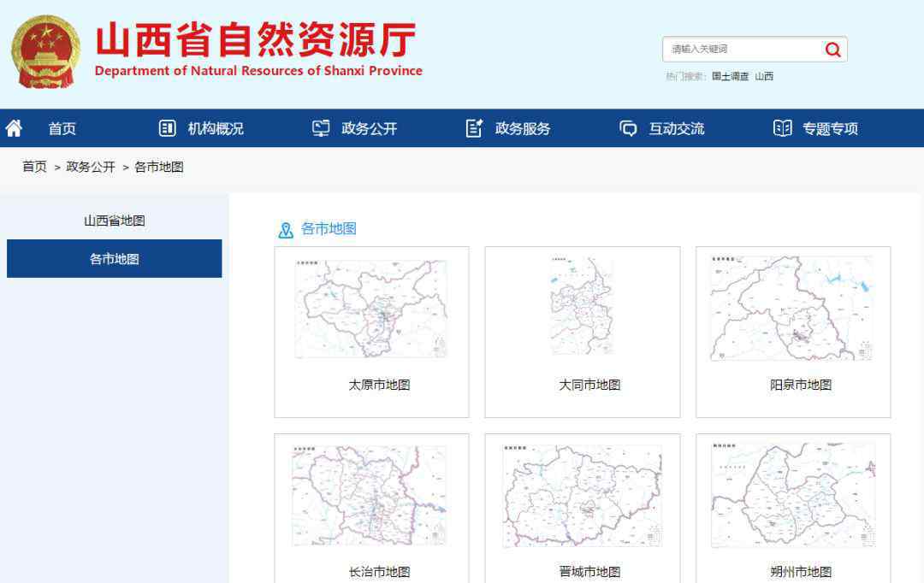Screen dimensions: 924x583
Task: Click the 互动交流 chat bubble icon
Action: [628, 128]
